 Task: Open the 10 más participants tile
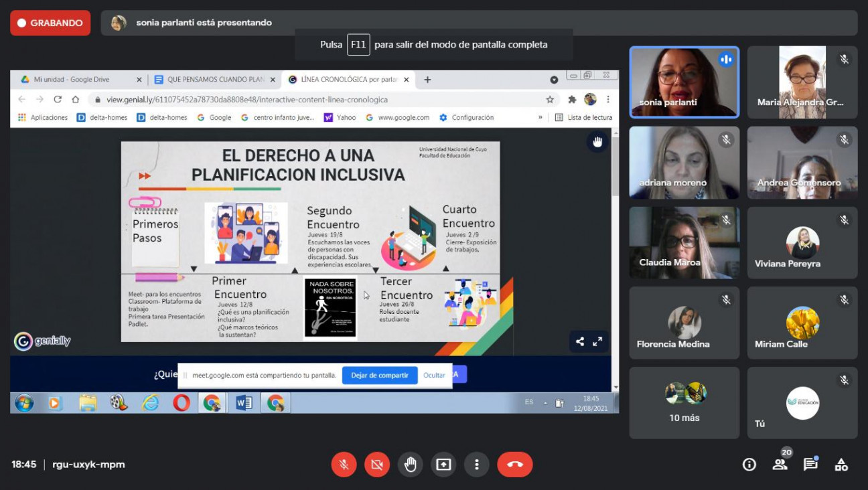[684, 403]
